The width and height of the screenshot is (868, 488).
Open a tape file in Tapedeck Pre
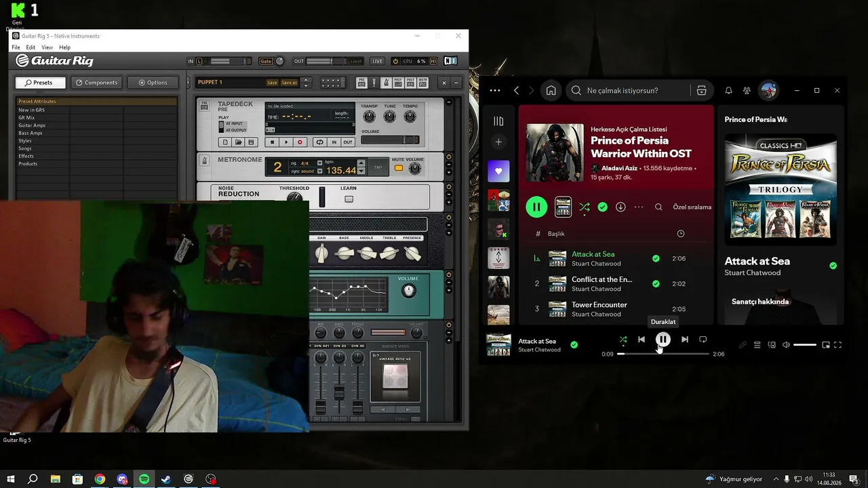[x=238, y=142]
